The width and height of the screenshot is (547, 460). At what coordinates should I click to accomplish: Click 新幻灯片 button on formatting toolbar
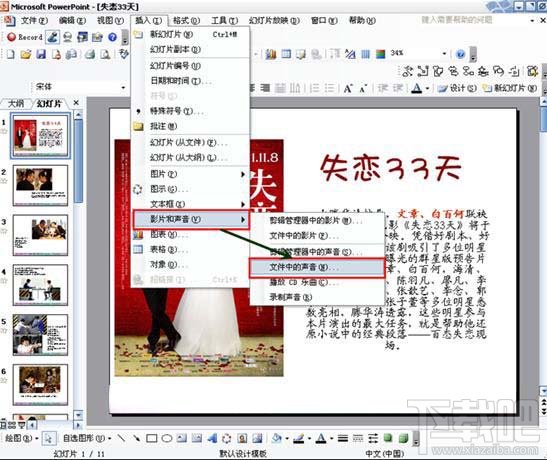pos(510,88)
